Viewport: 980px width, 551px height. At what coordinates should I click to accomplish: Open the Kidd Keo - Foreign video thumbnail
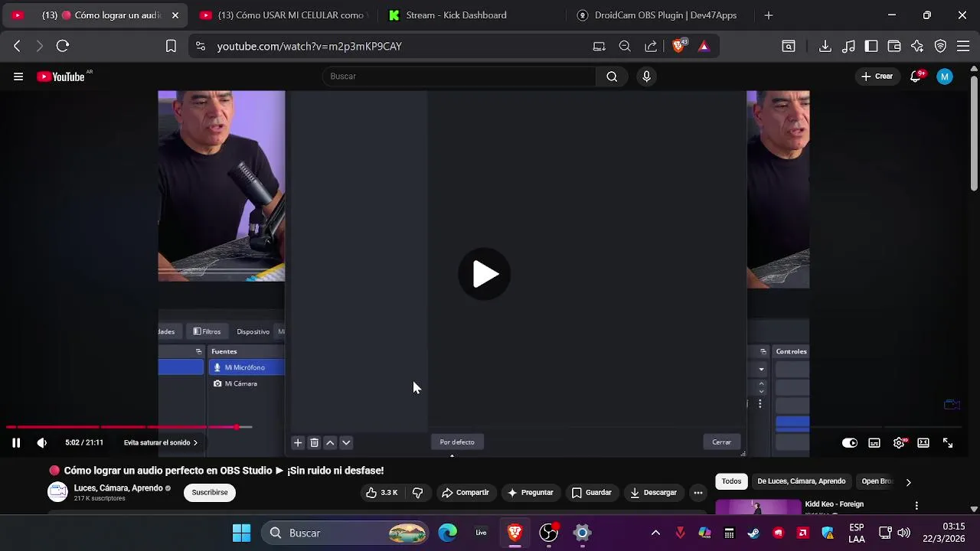tap(758, 507)
